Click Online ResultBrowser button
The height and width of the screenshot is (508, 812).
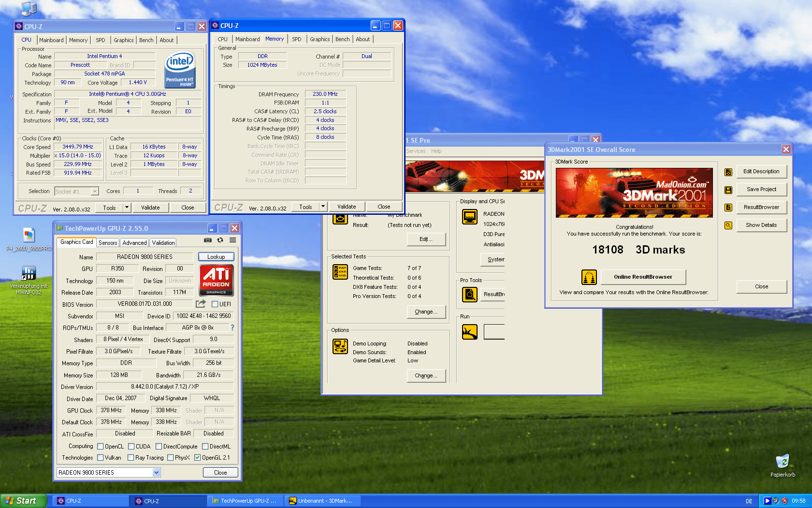click(x=643, y=277)
